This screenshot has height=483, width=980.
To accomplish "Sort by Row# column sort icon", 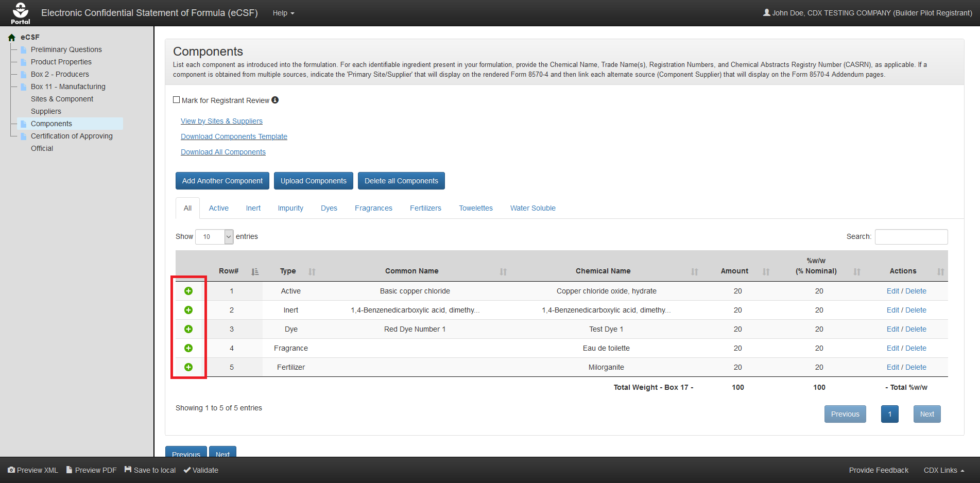I will tap(255, 271).
